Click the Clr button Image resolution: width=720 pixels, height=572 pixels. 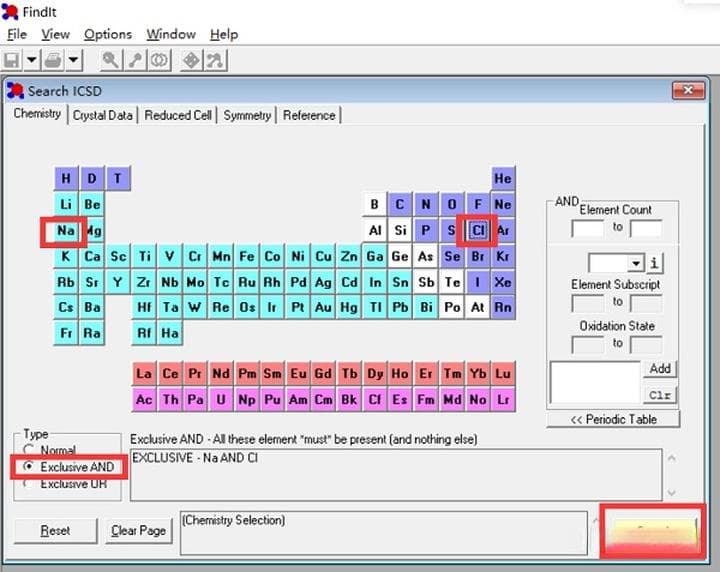[660, 395]
